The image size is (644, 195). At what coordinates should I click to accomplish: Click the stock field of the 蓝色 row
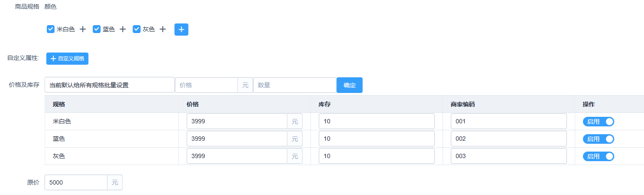click(x=377, y=139)
